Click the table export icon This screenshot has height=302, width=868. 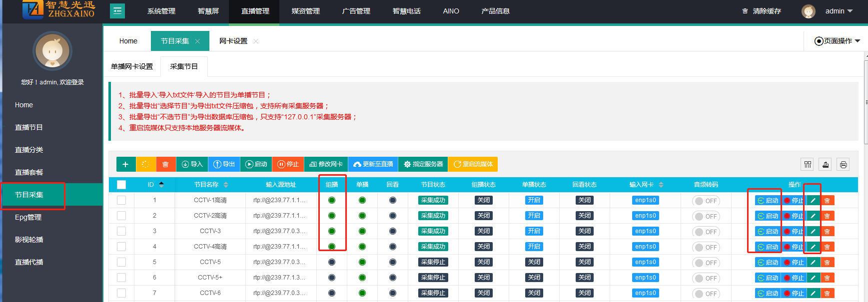coord(825,165)
